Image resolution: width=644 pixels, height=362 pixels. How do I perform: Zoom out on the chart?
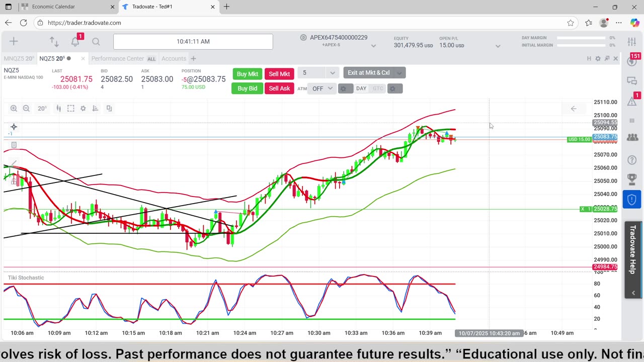pos(26,108)
